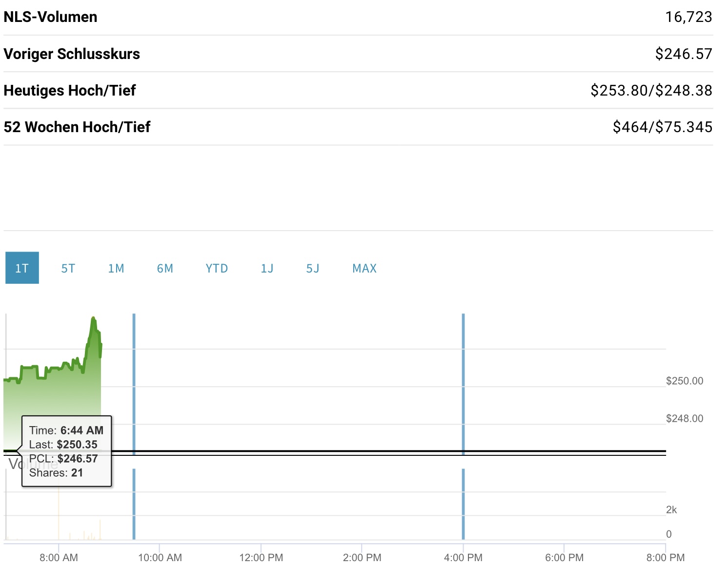Click the 52 Wochen Hoch/Tief label
The width and height of the screenshot is (728, 566).
77,127
